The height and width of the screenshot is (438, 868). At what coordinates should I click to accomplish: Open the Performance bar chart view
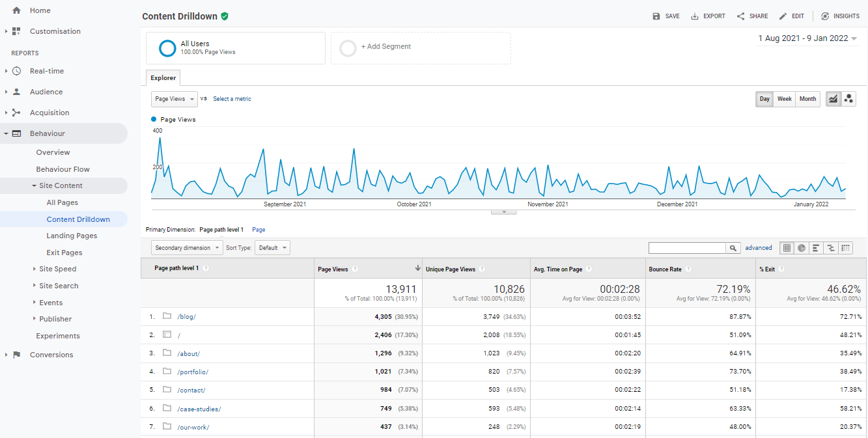816,247
